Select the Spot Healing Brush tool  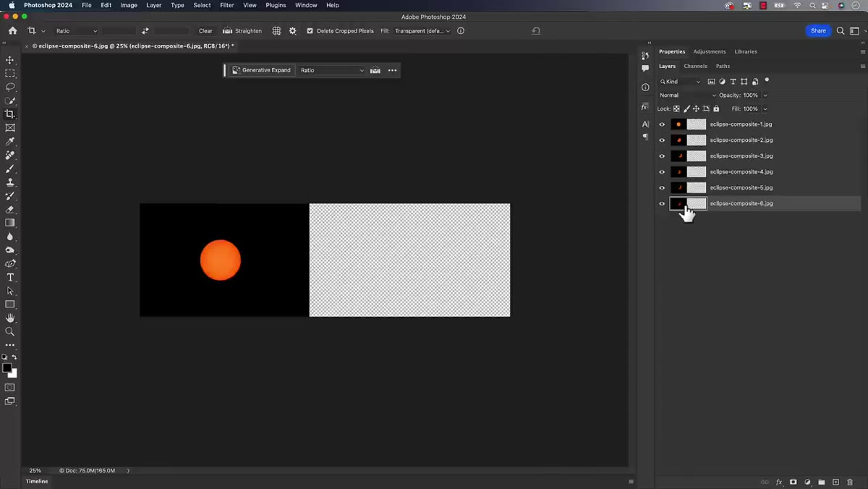pos(10,155)
